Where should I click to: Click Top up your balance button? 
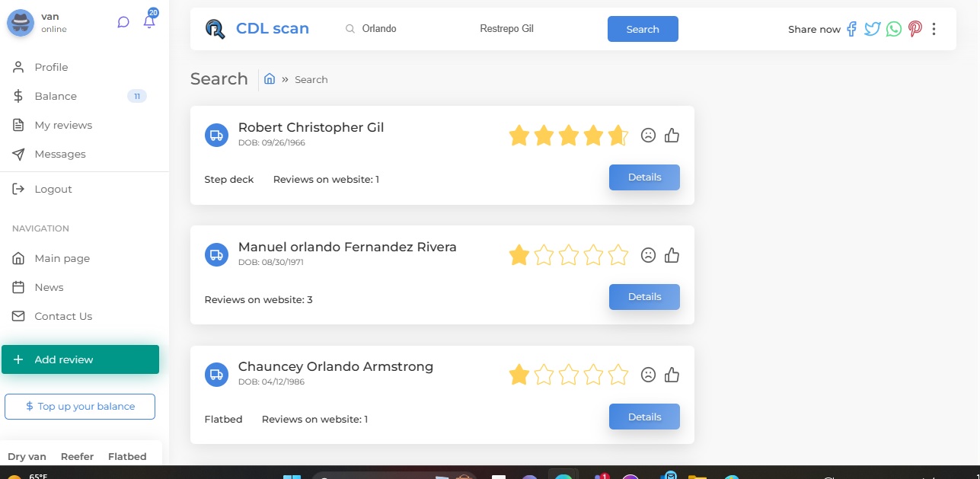tap(80, 407)
